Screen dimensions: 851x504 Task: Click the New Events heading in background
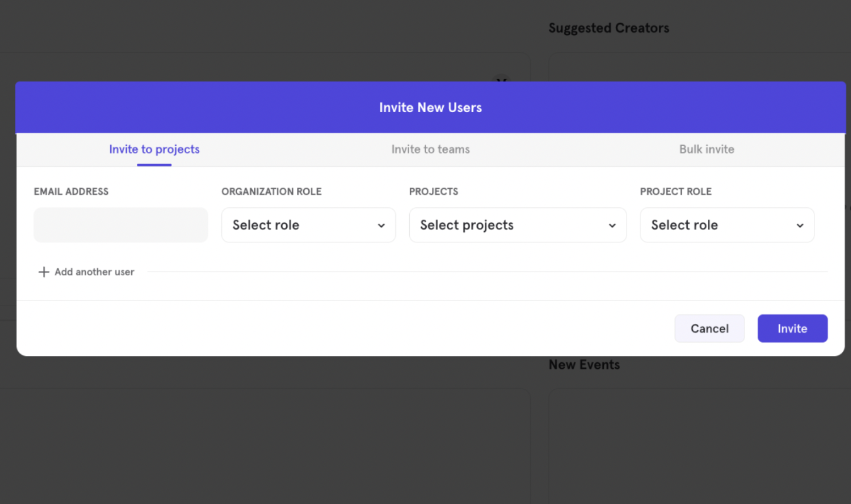coord(584,365)
